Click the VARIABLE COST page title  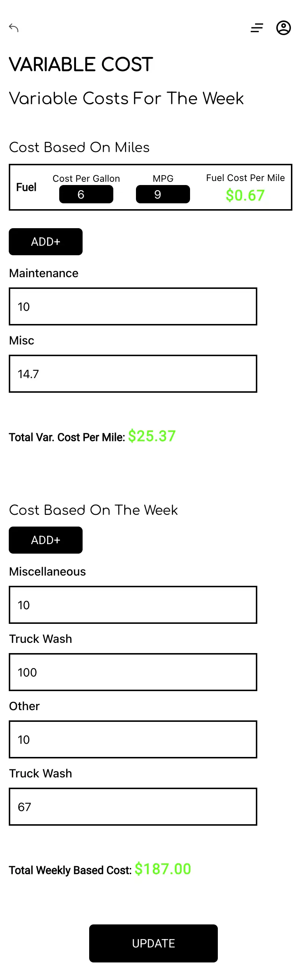click(81, 65)
